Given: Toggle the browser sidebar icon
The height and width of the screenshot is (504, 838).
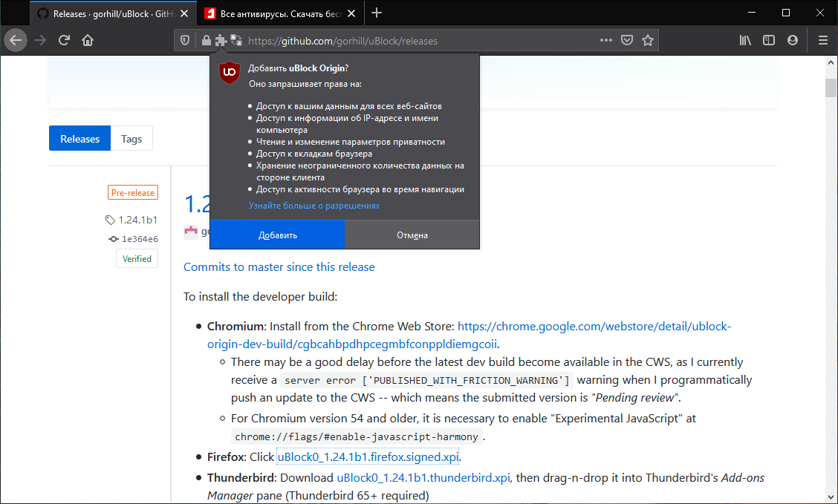Looking at the screenshot, I should [x=769, y=41].
